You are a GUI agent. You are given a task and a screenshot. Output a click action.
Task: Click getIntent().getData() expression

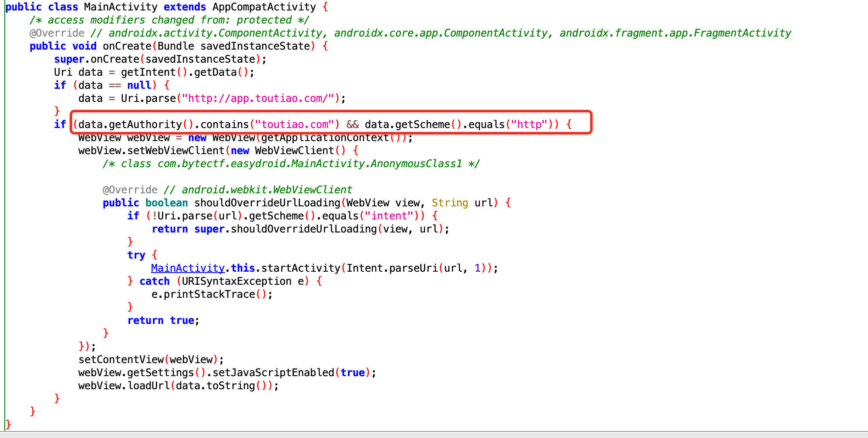click(x=185, y=72)
